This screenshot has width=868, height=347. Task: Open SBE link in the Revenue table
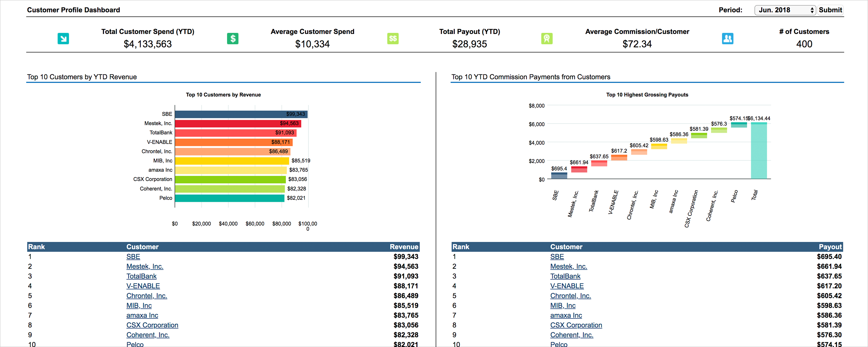click(133, 257)
